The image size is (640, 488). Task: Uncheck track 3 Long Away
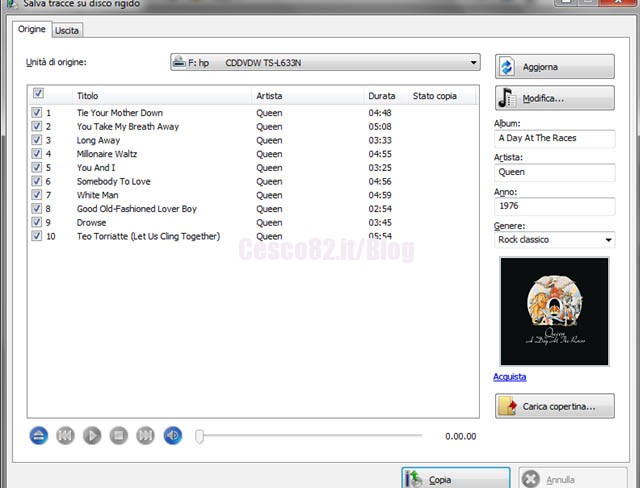click(36, 140)
